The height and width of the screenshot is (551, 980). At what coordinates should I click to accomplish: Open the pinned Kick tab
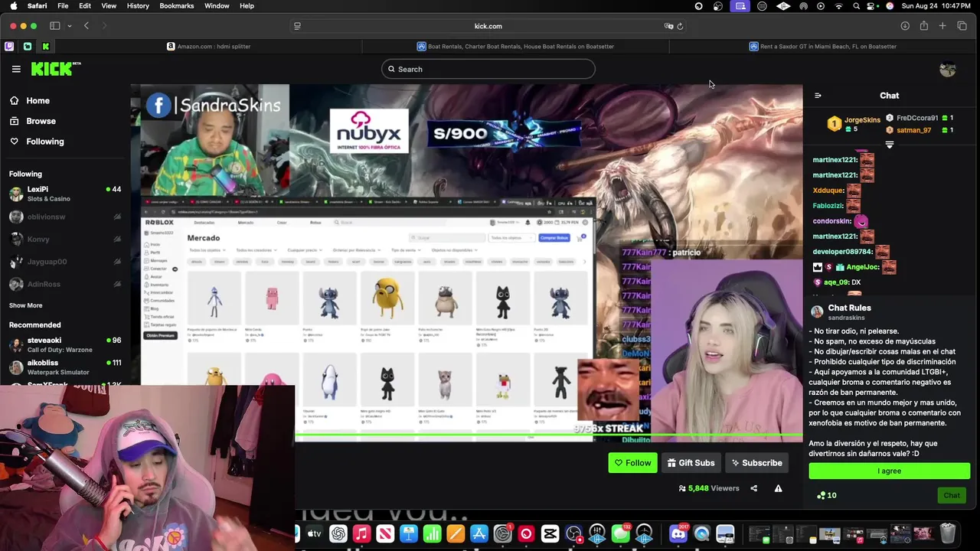pos(46,46)
